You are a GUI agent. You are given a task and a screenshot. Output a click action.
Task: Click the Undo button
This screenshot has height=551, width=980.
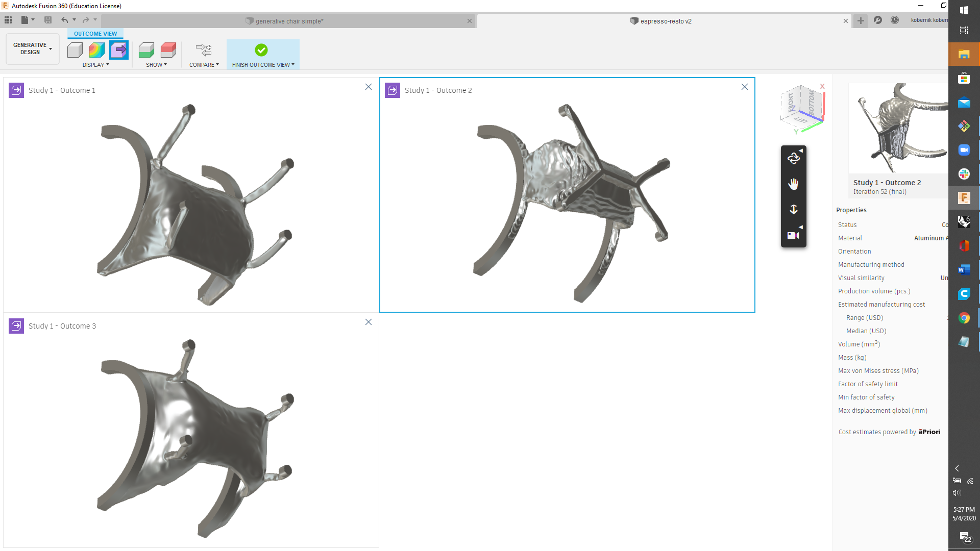click(65, 19)
